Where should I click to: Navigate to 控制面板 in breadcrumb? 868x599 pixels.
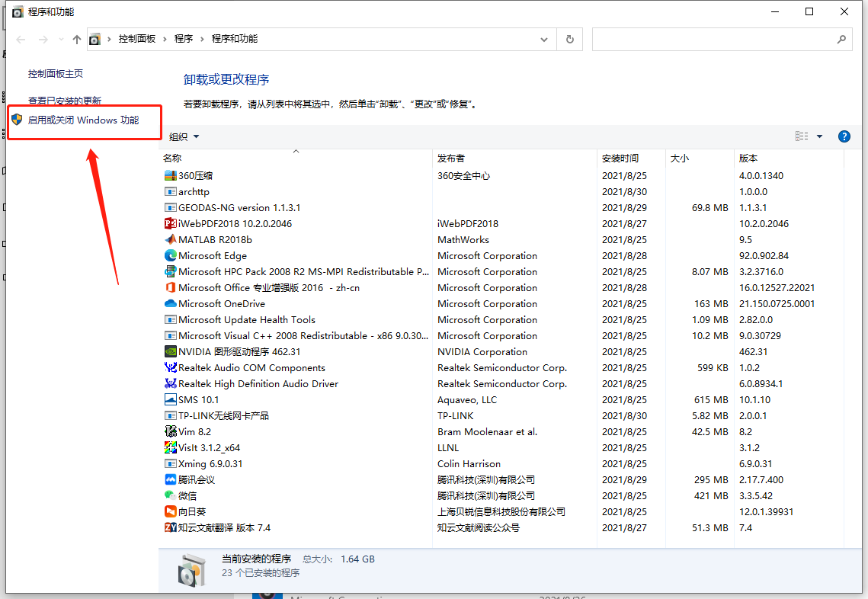pos(136,39)
